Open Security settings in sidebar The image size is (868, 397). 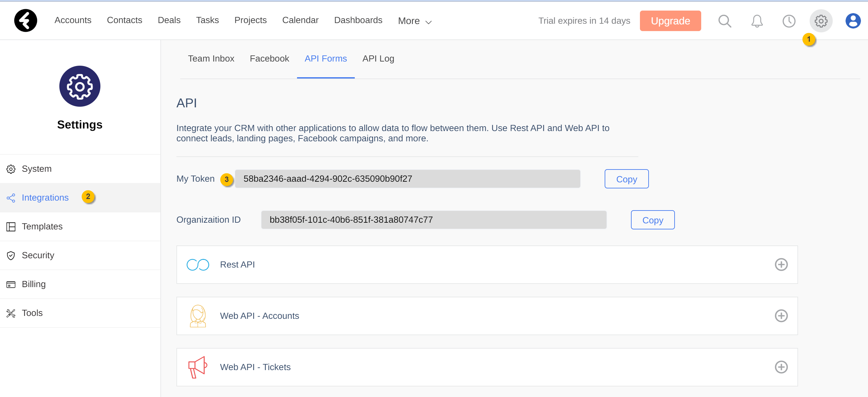38,255
